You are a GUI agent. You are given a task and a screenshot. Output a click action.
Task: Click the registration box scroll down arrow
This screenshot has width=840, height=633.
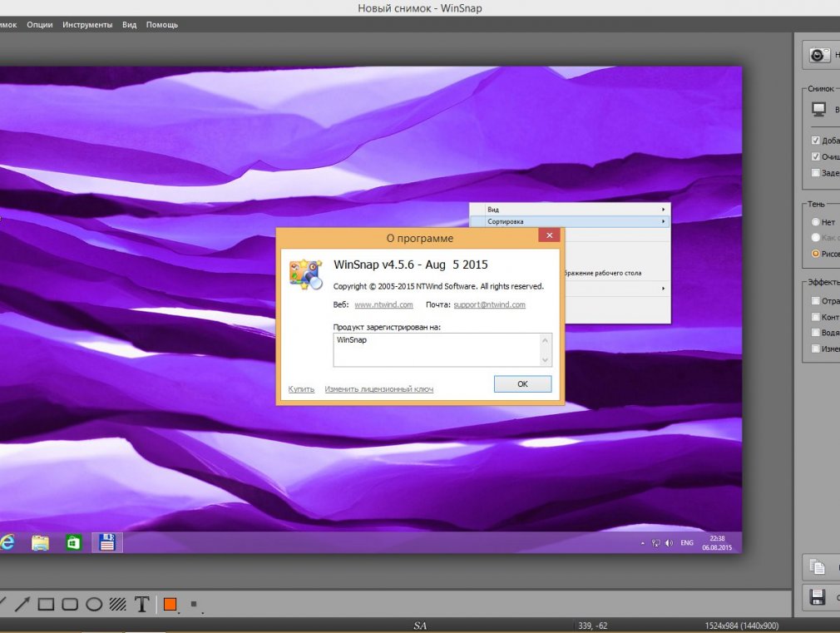click(x=546, y=359)
